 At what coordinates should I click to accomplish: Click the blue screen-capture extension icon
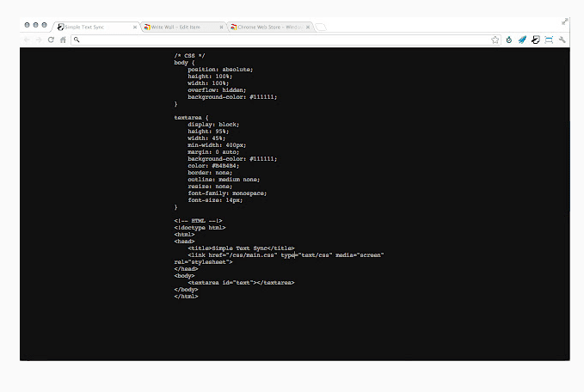(548, 40)
